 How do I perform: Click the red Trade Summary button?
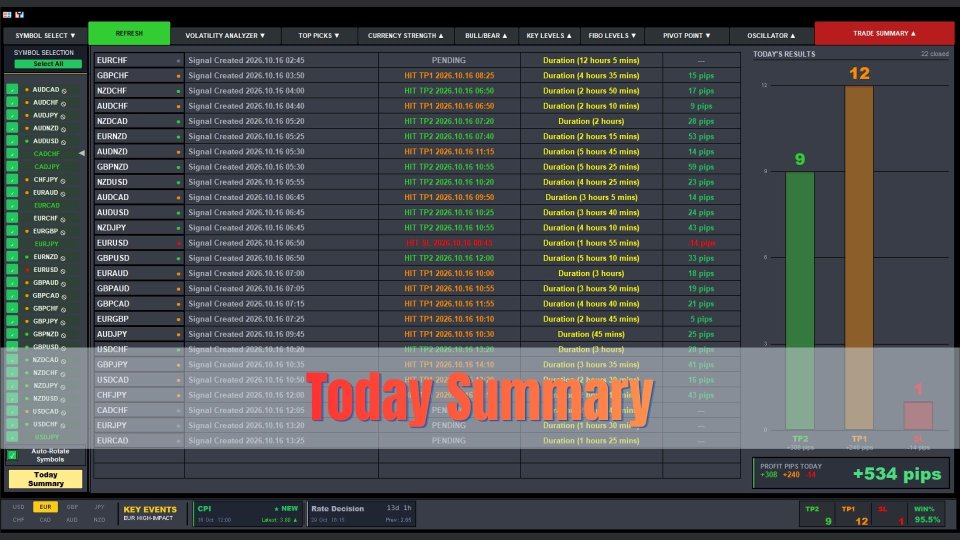884,33
